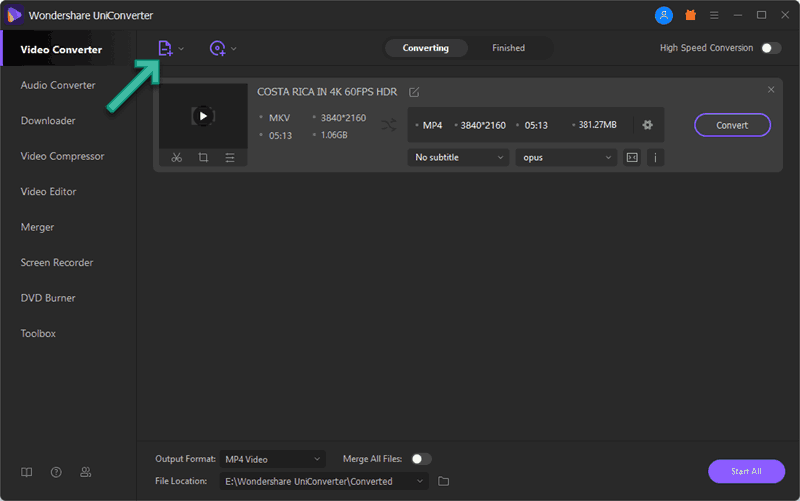The height and width of the screenshot is (501, 800).
Task: Remove the COSTA RICA file from list
Action: pyautogui.click(x=771, y=90)
